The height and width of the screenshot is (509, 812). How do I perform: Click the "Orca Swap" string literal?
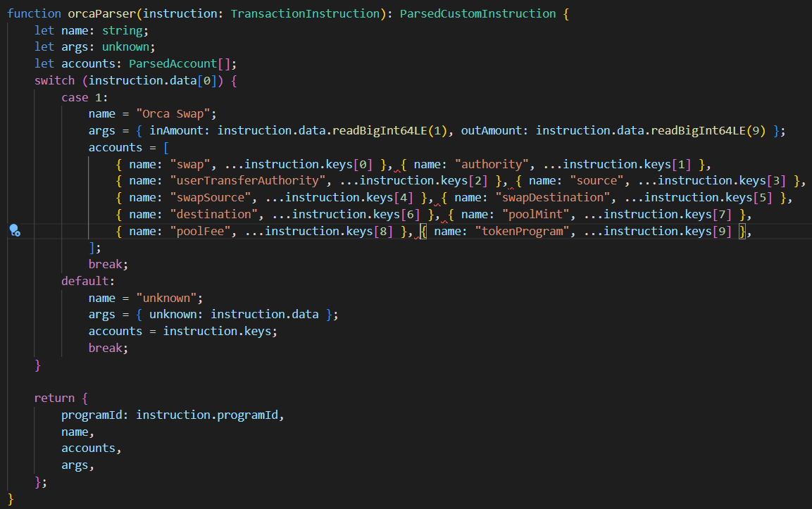pos(170,114)
